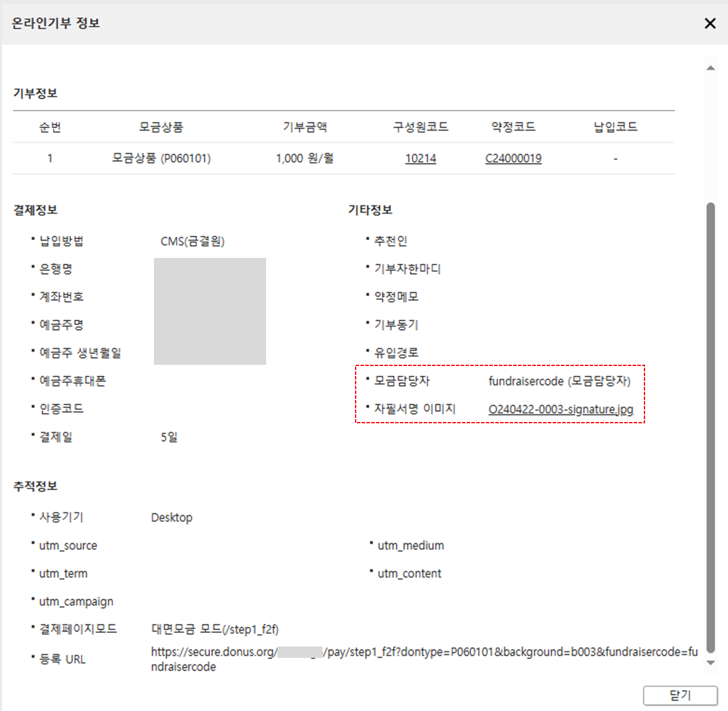Click the redacted bank account info box
Viewport: 728px width, 711px height.
click(x=210, y=310)
